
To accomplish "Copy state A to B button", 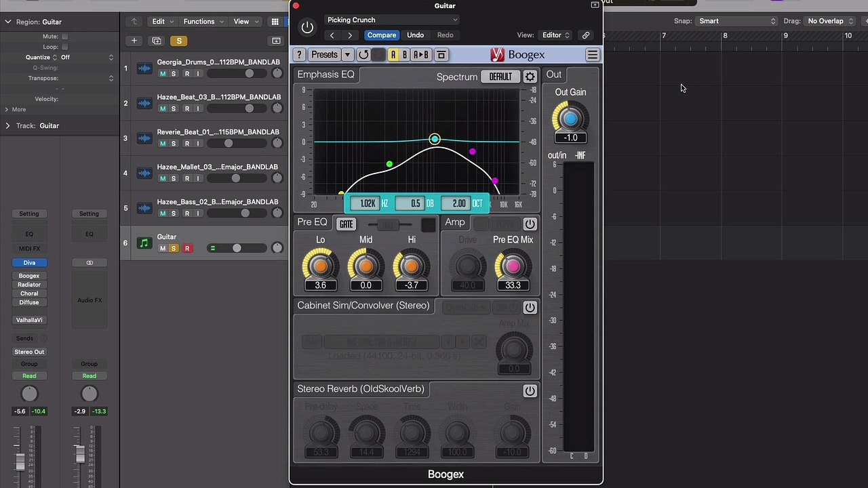I will click(421, 55).
